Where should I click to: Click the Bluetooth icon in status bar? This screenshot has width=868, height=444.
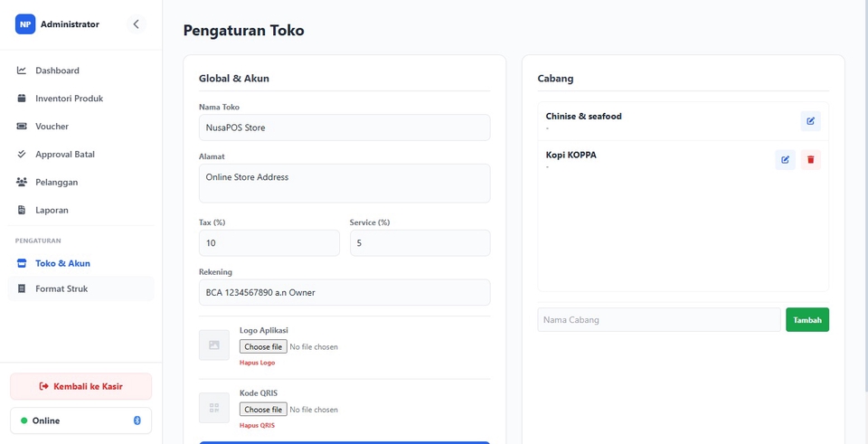(137, 420)
